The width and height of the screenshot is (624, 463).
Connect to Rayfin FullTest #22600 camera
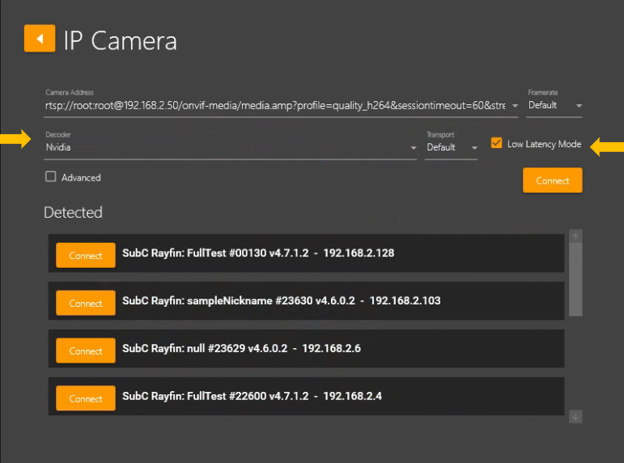click(85, 398)
